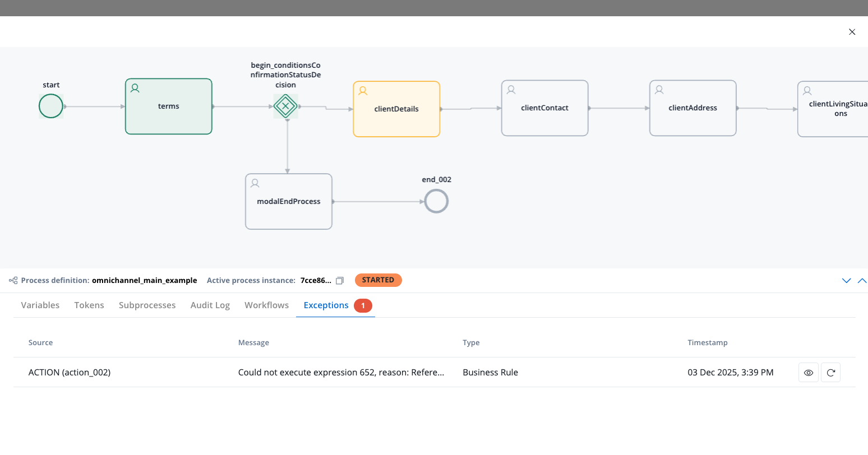Open the Subprocesses tab
The height and width of the screenshot is (455, 868).
click(147, 305)
